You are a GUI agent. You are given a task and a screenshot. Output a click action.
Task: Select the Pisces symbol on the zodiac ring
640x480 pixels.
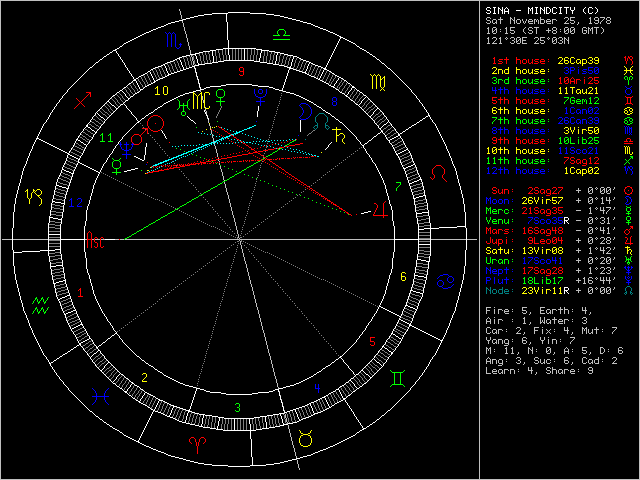pyautogui.click(x=100, y=394)
